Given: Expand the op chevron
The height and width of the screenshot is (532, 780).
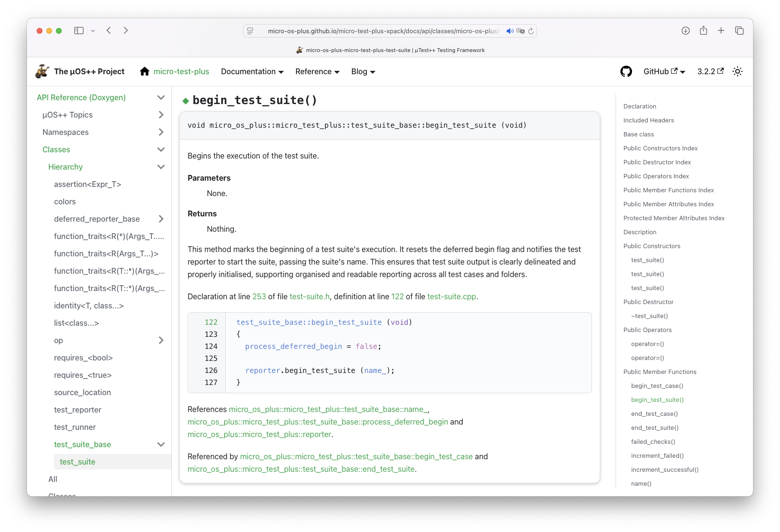Looking at the screenshot, I should point(161,340).
